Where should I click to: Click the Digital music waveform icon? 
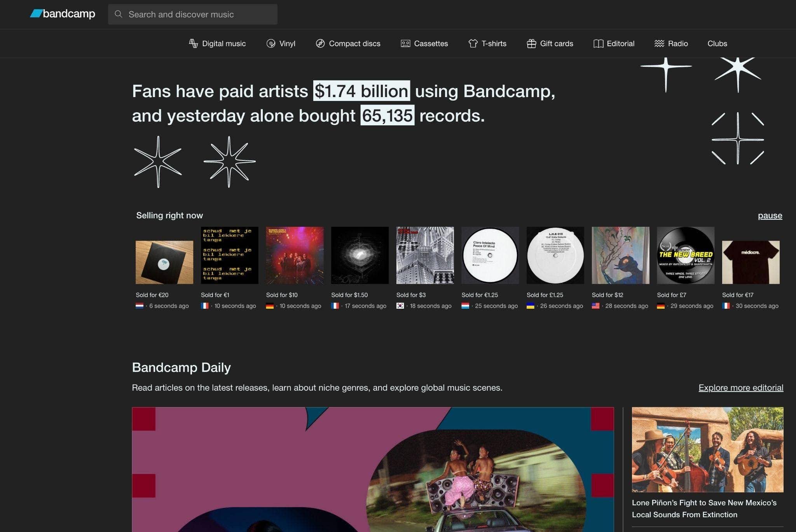tap(193, 43)
